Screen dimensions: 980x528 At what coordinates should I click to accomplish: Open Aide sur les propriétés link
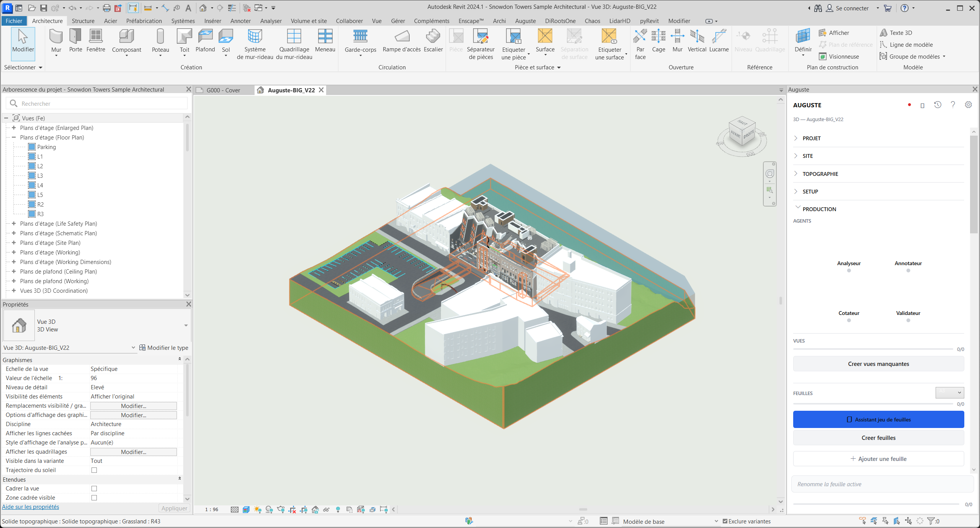(x=31, y=507)
